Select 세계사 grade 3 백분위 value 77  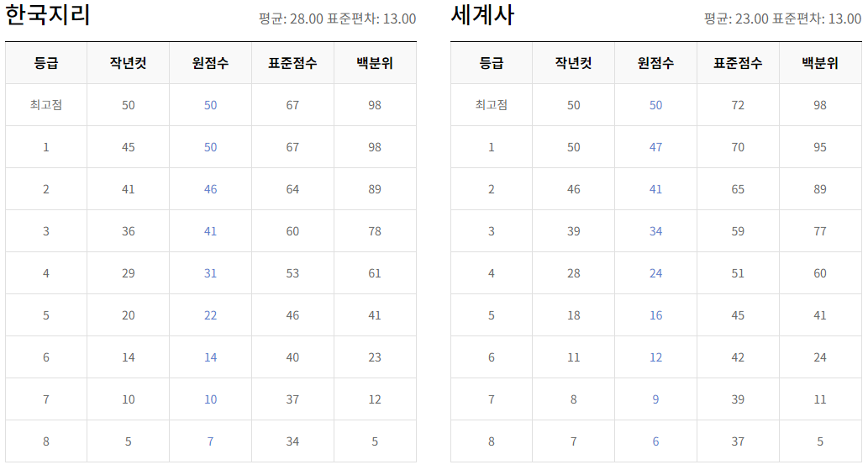coord(820,231)
